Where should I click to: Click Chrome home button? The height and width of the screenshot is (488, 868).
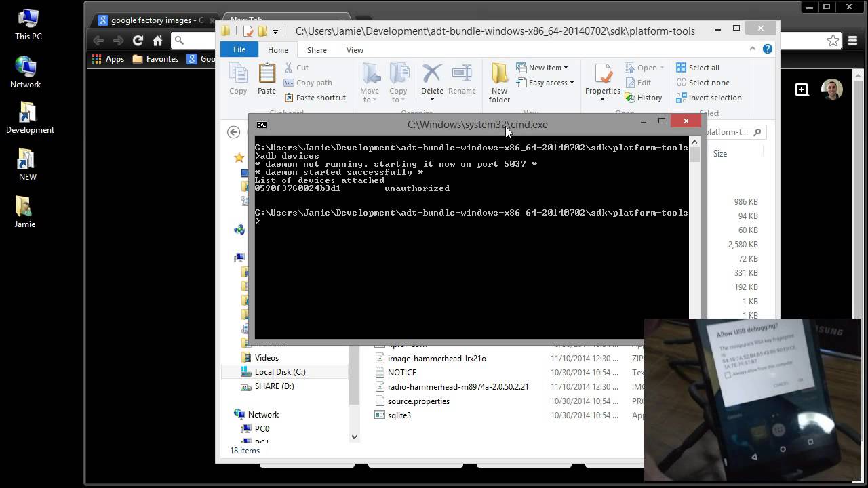(157, 41)
